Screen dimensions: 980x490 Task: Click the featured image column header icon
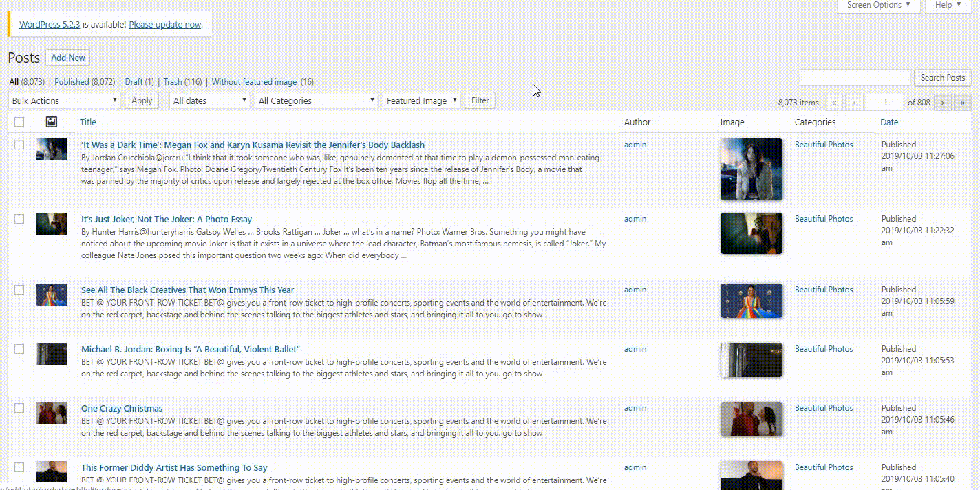pyautogui.click(x=51, y=122)
